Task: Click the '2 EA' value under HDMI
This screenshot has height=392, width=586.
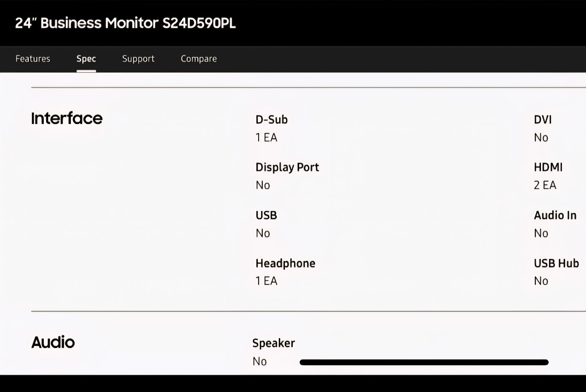Action: coord(545,185)
